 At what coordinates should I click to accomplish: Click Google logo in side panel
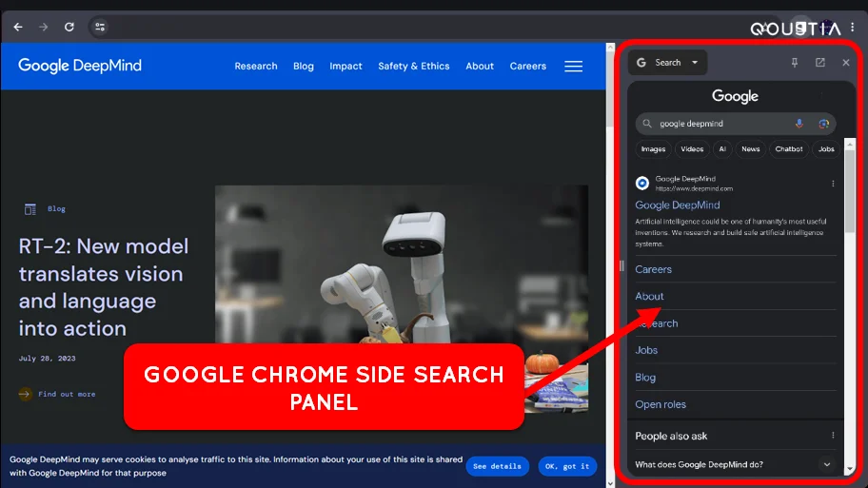point(735,96)
